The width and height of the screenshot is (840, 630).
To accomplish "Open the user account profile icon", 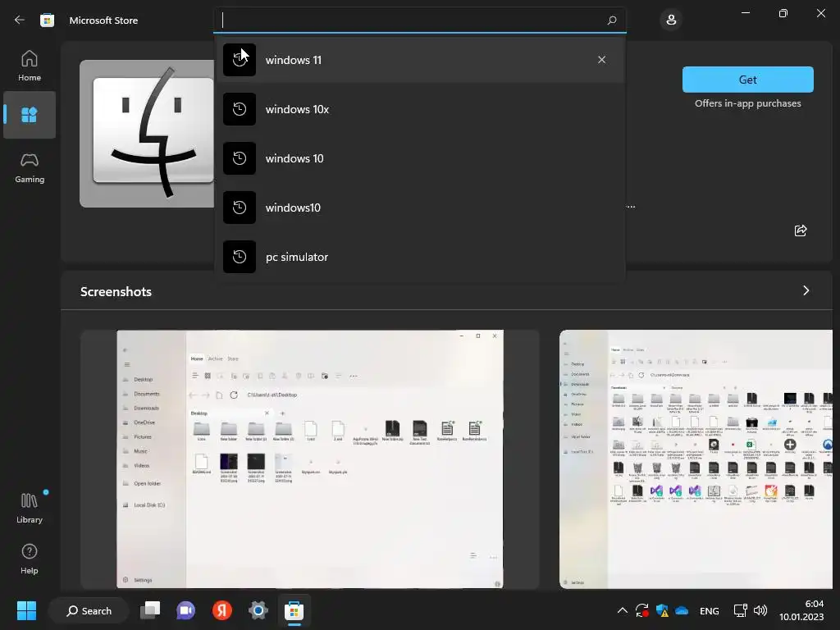I will [x=671, y=21].
